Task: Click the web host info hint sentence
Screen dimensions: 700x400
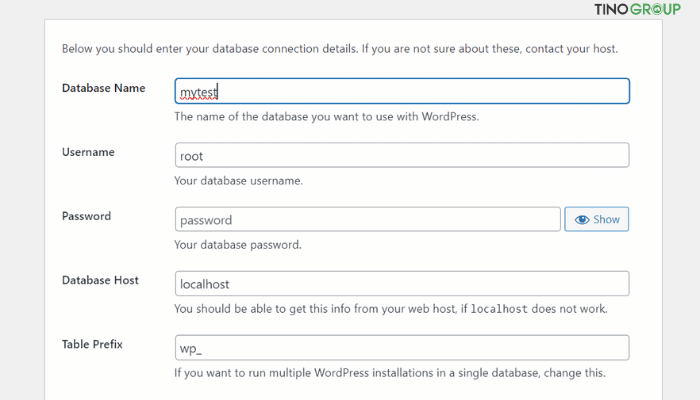Action: pos(391,309)
